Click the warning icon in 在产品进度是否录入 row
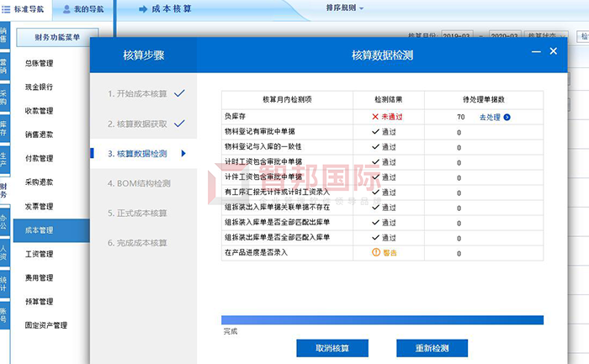Screen dimensions: 589x364 click(x=376, y=252)
